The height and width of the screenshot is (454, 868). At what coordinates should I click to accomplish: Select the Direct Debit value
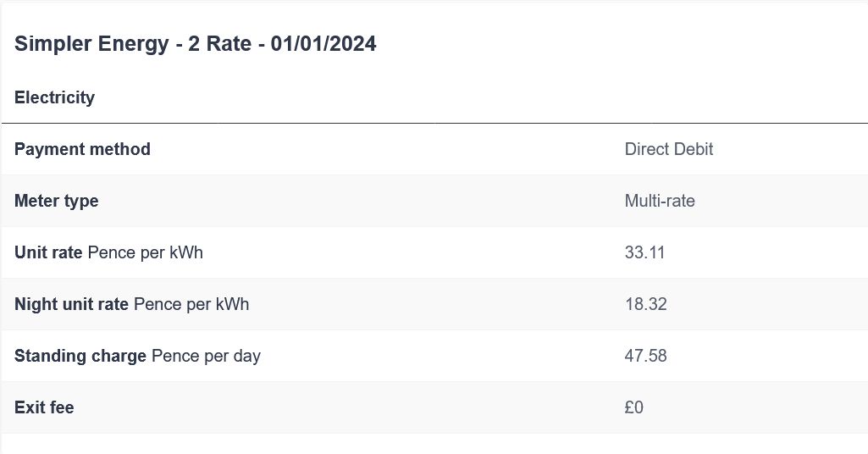coord(668,150)
